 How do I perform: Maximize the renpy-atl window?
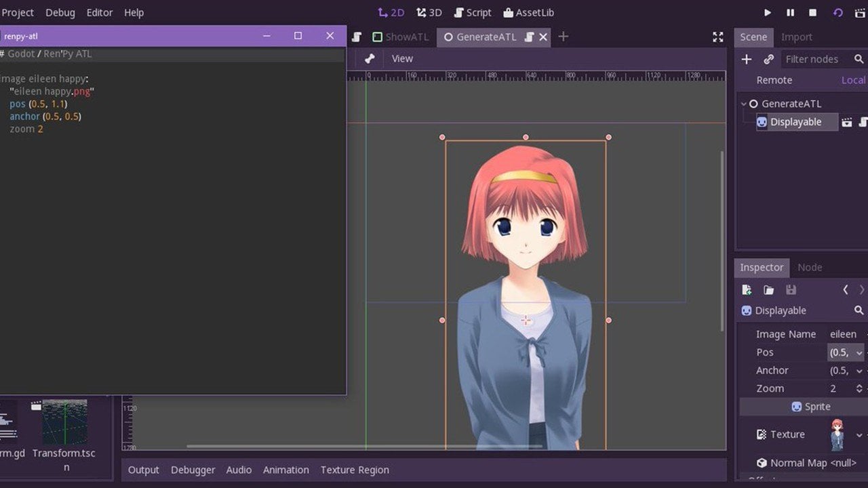tap(298, 36)
